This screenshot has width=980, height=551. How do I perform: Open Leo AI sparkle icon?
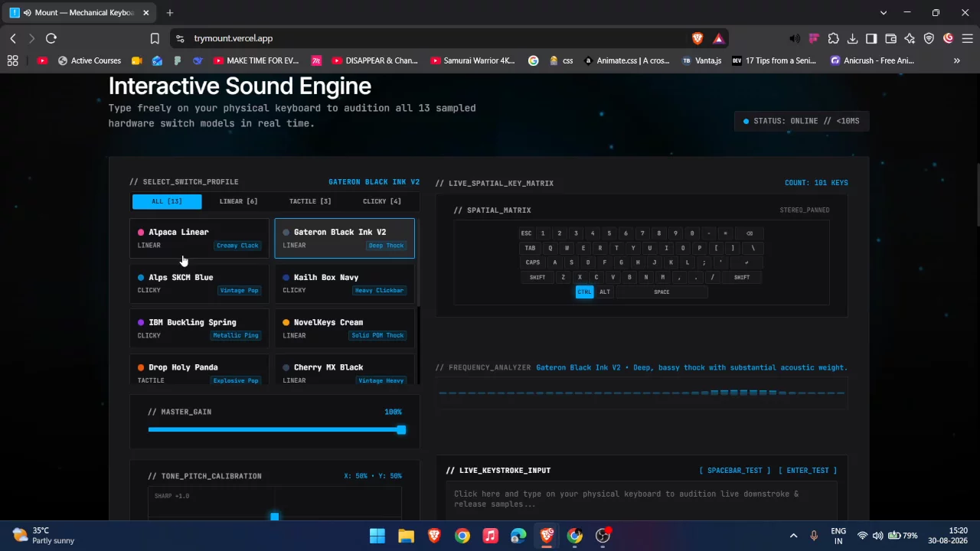tap(910, 38)
